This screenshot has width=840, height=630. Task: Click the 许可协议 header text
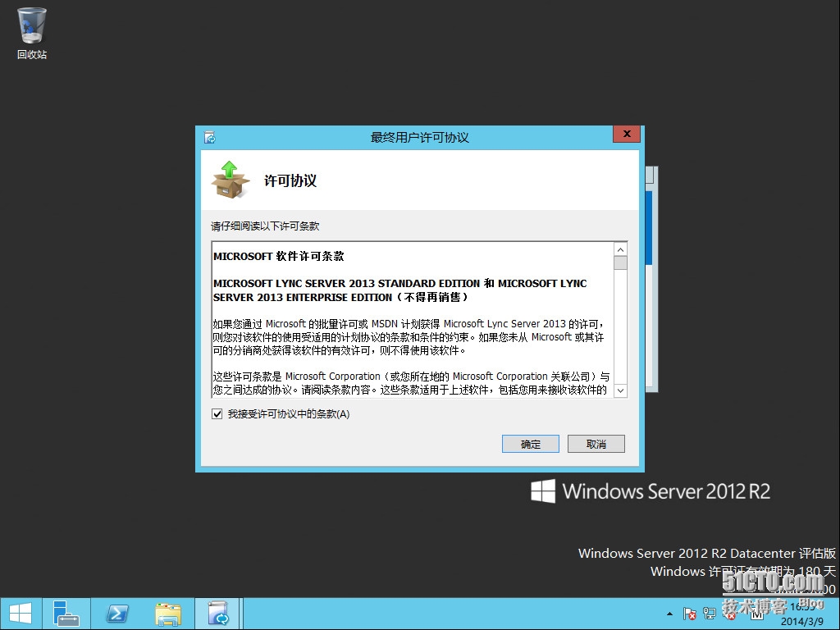pos(290,180)
